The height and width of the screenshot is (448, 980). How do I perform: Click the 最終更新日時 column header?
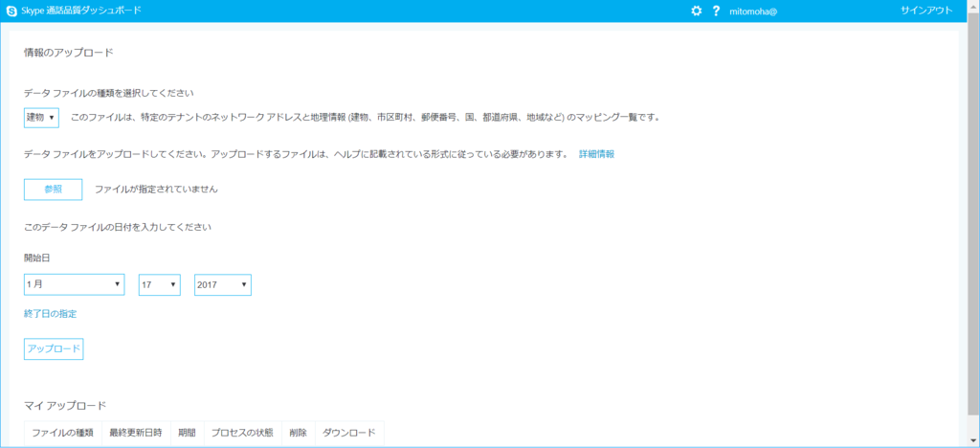(x=136, y=433)
